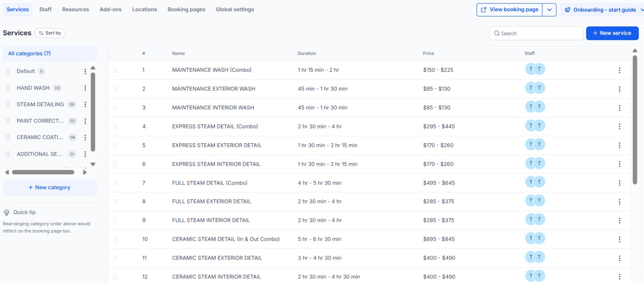Open the STEAM DETAILING category options menu

tap(85, 104)
